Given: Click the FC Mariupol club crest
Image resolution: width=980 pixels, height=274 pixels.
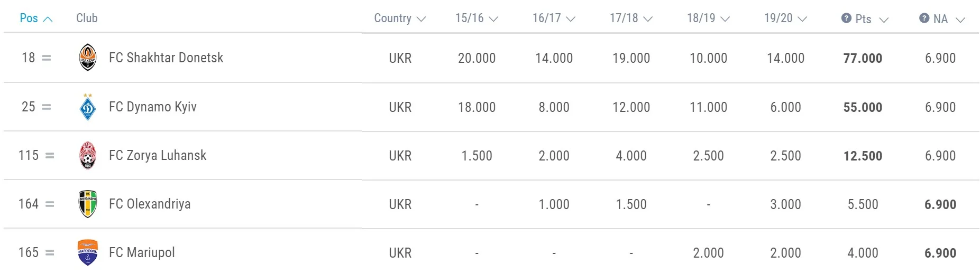Looking at the screenshot, I should point(87,253).
